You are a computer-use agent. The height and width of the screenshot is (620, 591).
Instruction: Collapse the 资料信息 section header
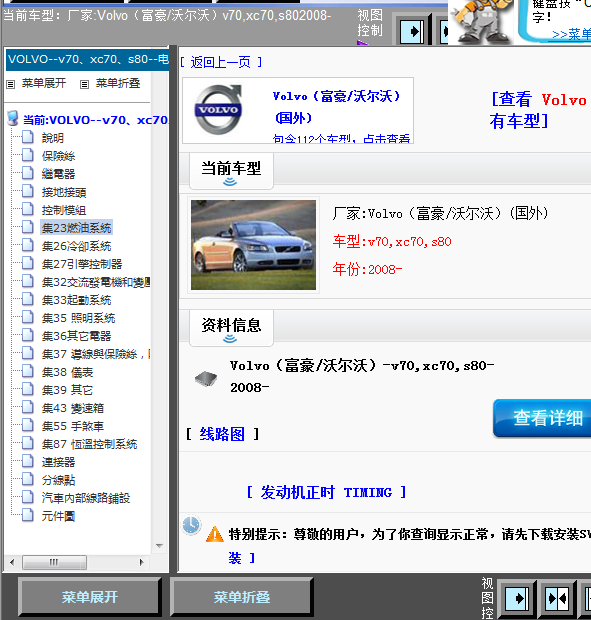[x=231, y=328]
